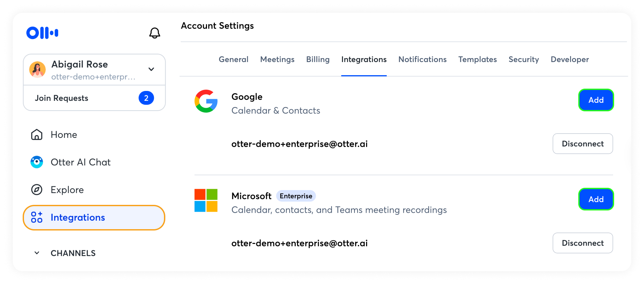The width and height of the screenshot is (644, 284).
Task: Add a Google account
Action: (596, 100)
